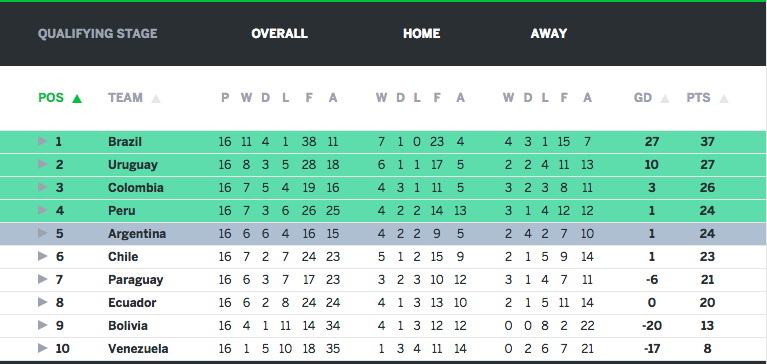Click Brazil's 37 points cell
The image size is (767, 364).
(x=707, y=142)
